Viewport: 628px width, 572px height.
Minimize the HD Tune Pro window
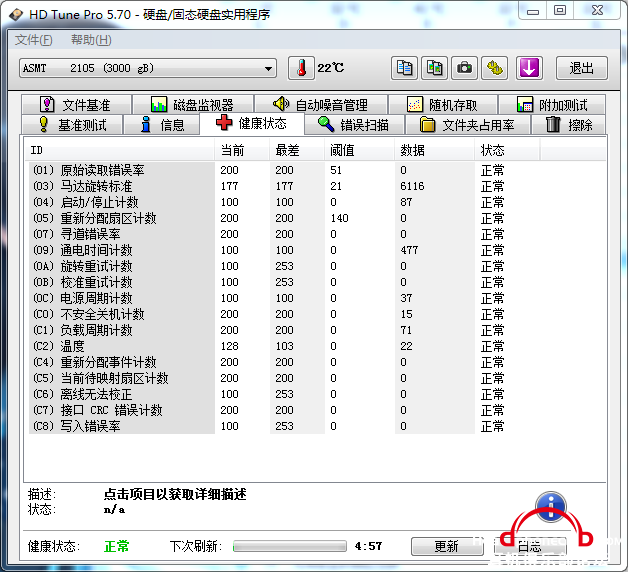click(533, 11)
